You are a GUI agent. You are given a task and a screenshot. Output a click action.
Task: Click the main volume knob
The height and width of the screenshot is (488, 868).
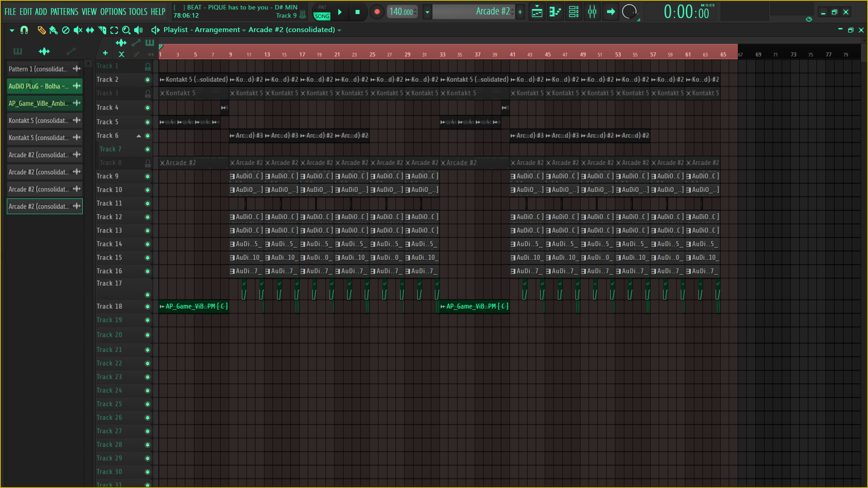click(629, 12)
